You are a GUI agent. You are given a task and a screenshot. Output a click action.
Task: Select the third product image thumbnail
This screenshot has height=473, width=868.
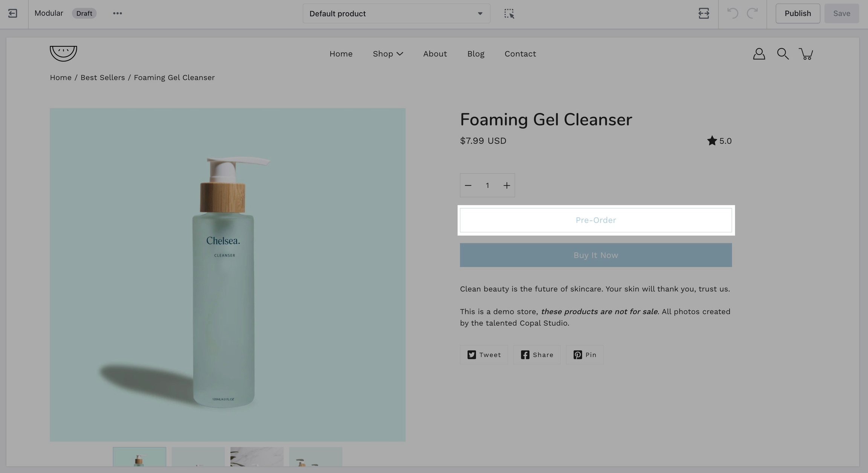pos(257,456)
